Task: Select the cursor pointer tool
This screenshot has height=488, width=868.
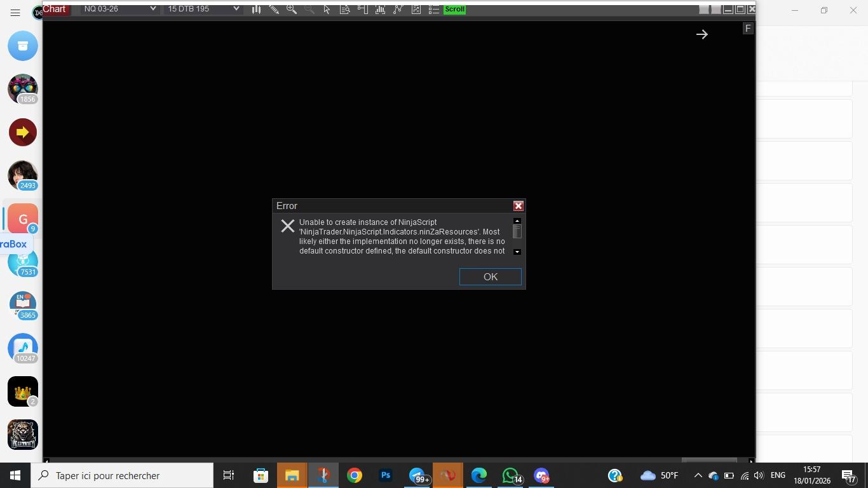Action: (x=327, y=10)
